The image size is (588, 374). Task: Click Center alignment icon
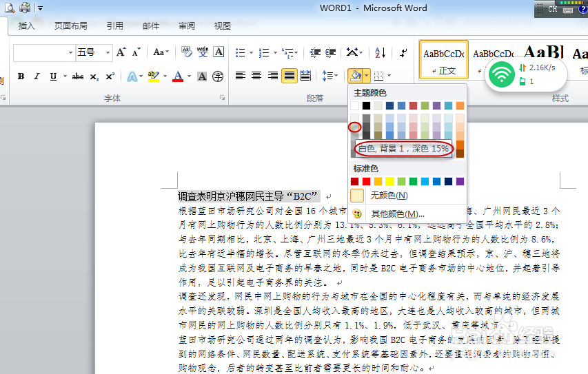256,76
